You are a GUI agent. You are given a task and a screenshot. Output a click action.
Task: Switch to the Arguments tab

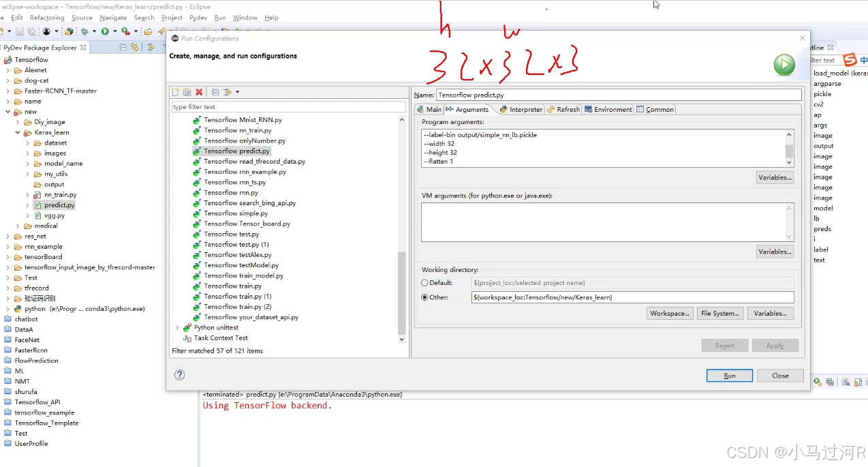tap(467, 109)
